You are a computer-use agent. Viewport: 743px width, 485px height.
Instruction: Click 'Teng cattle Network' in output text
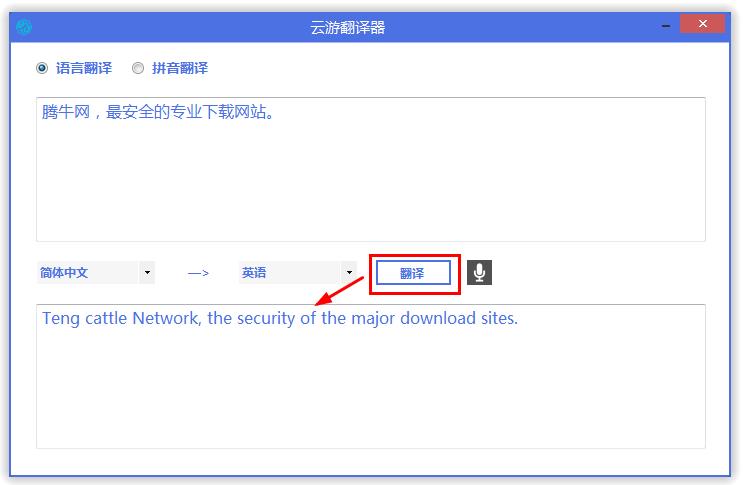coord(121,318)
